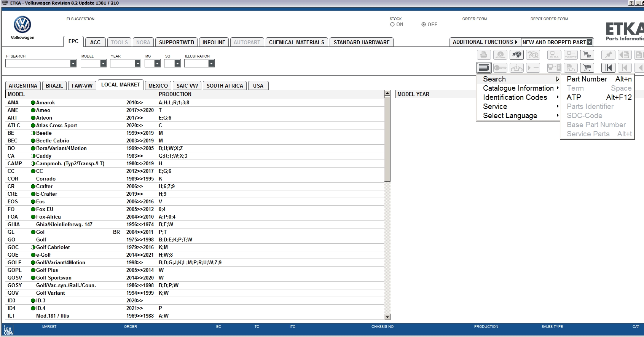Jump to first with the bar-arrow icon
The height and width of the screenshot is (337, 644).
coord(608,68)
